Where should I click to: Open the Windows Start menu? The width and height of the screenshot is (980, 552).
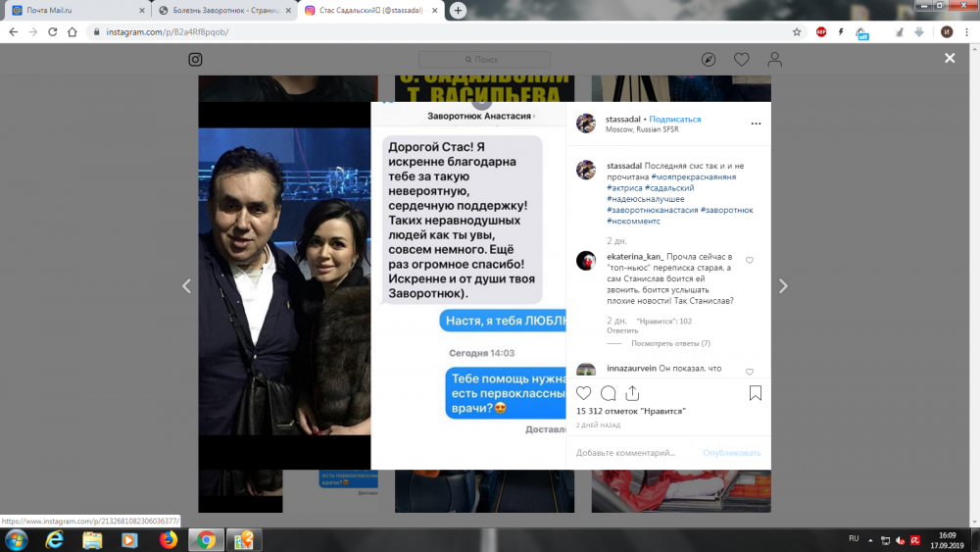(x=17, y=540)
